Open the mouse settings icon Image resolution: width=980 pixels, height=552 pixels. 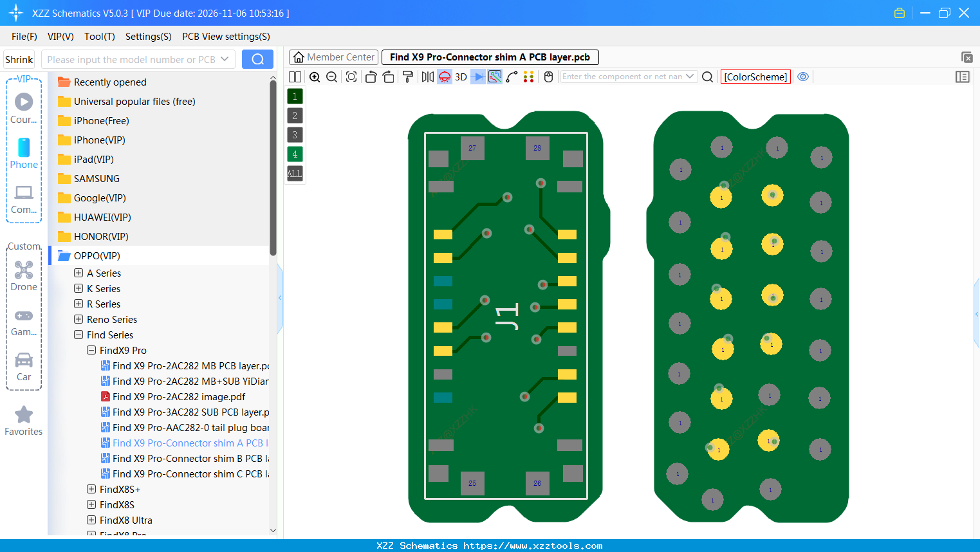click(548, 77)
